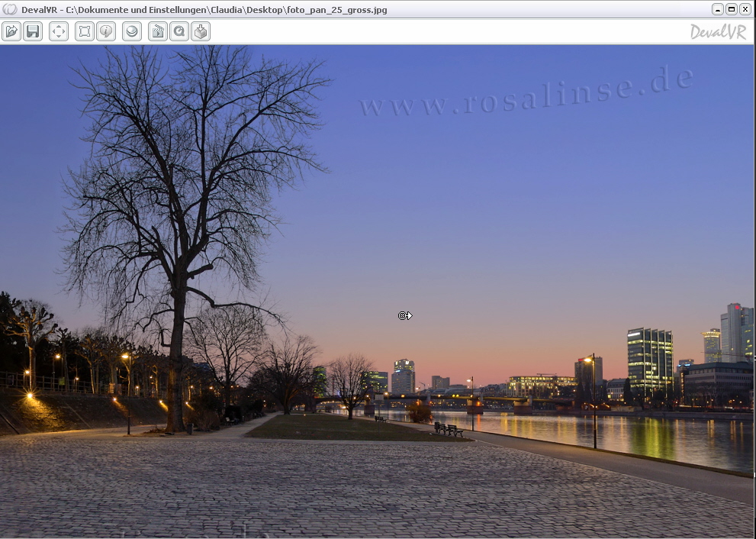Minimize the DevalVR window
This screenshot has height=539, width=756.
click(718, 9)
